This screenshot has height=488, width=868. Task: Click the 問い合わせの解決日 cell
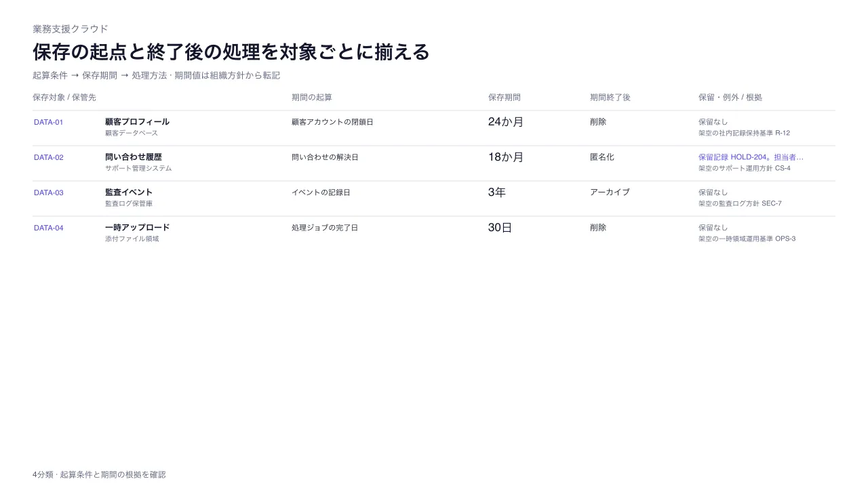[x=325, y=157]
